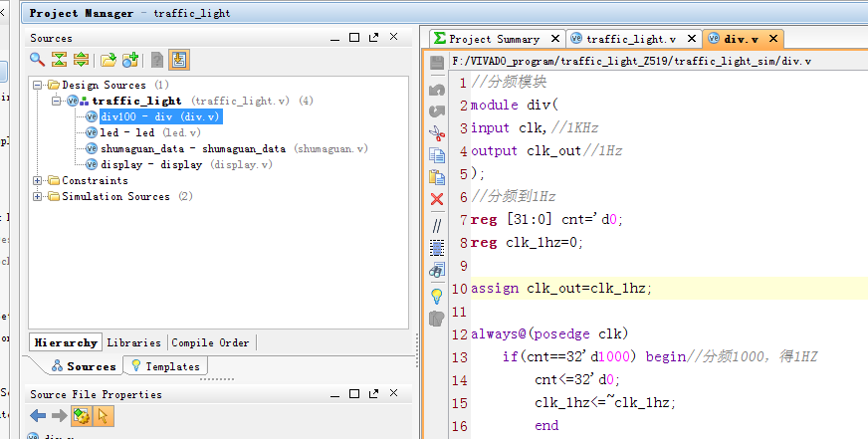Viewport: 868px width, 439px height.
Task: Click the Cut scissors icon
Action: tap(437, 133)
